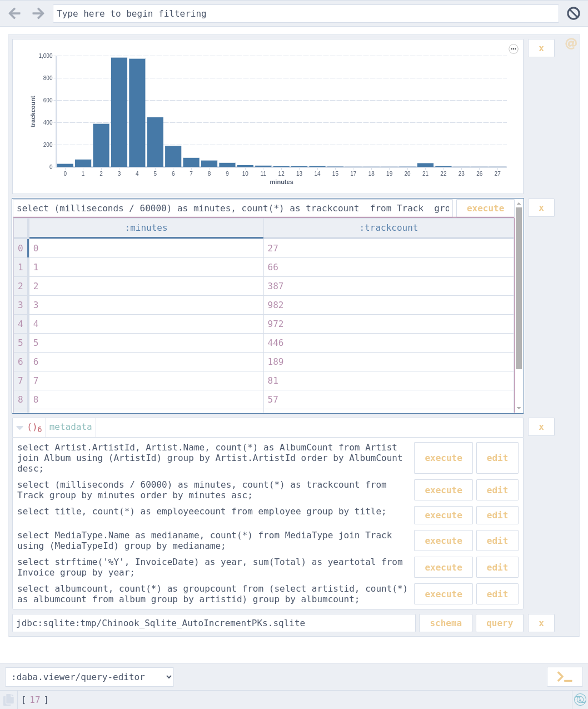The width and height of the screenshot is (588, 709).
Task: Edit the MediaType medianame query
Action: (x=497, y=541)
